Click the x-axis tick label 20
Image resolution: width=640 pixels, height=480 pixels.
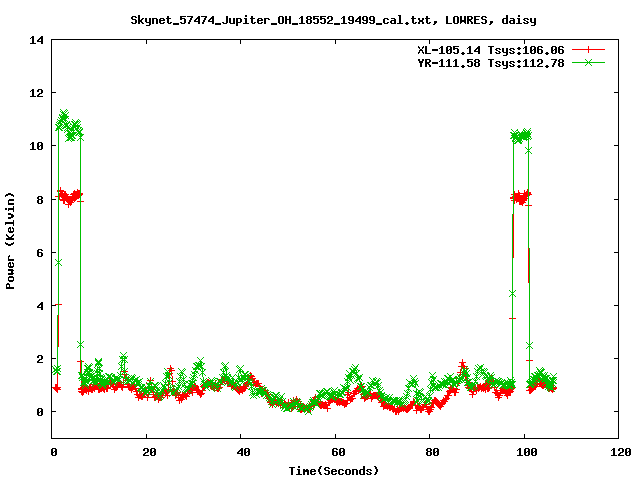(x=149, y=452)
